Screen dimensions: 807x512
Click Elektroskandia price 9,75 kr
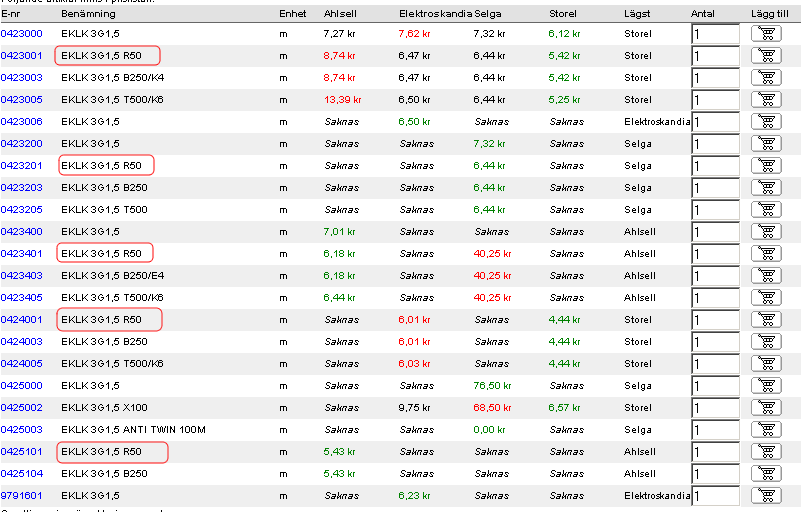tap(414, 408)
